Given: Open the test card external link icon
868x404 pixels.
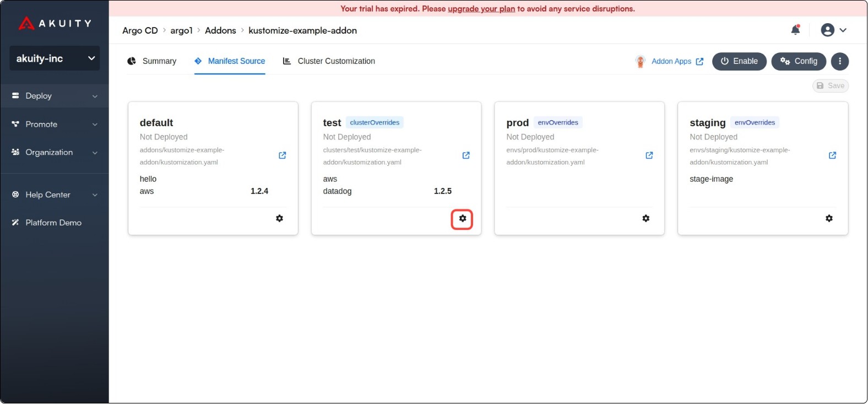Looking at the screenshot, I should (466, 155).
